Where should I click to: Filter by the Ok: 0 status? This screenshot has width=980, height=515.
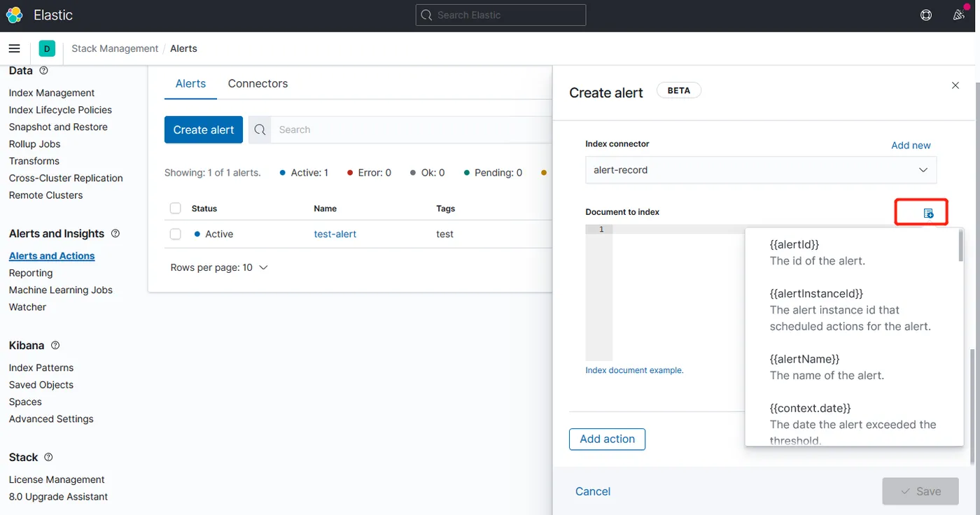(427, 172)
